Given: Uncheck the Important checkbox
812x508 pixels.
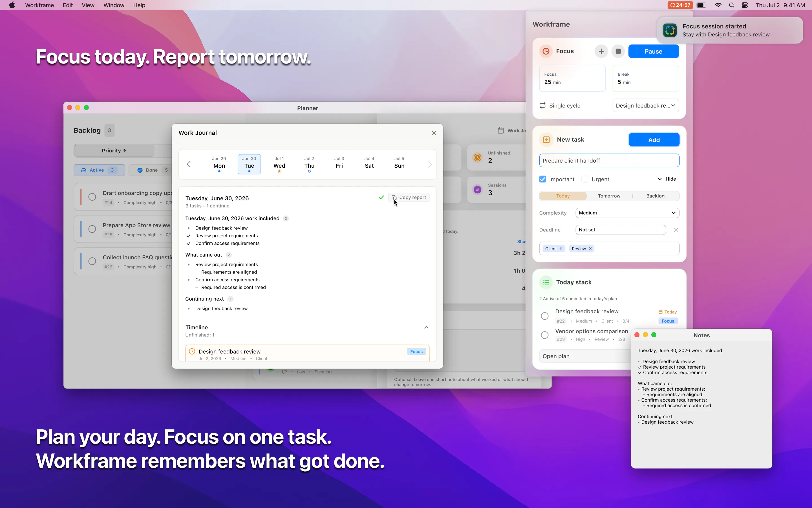Looking at the screenshot, I should [542, 179].
